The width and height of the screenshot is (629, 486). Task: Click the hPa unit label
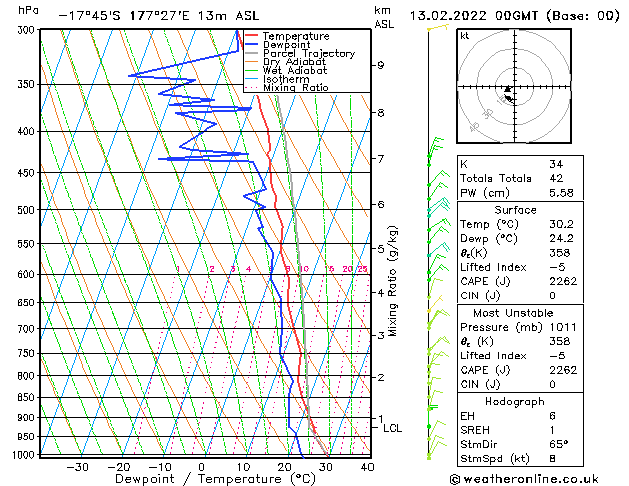click(28, 11)
